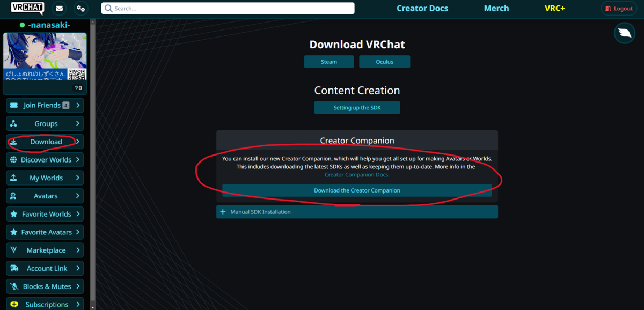644x310 pixels.
Task: Select Blocks & Mutes in the sidebar
Action: tap(45, 286)
